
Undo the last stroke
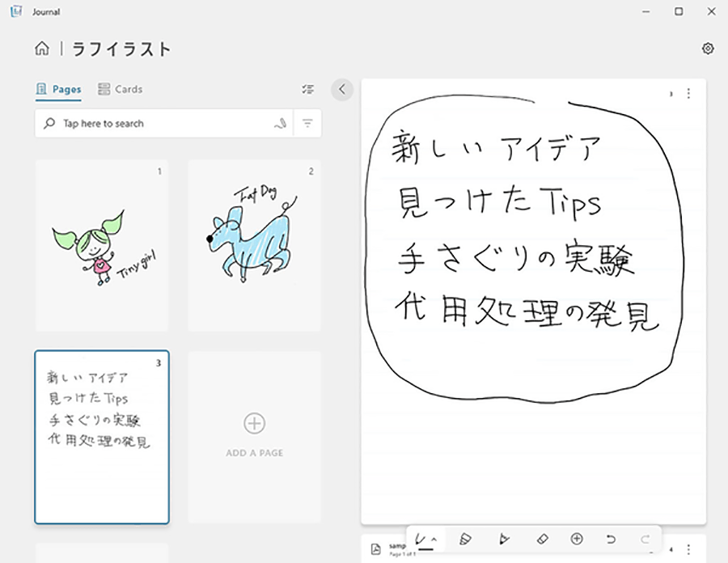pyautogui.click(x=611, y=540)
